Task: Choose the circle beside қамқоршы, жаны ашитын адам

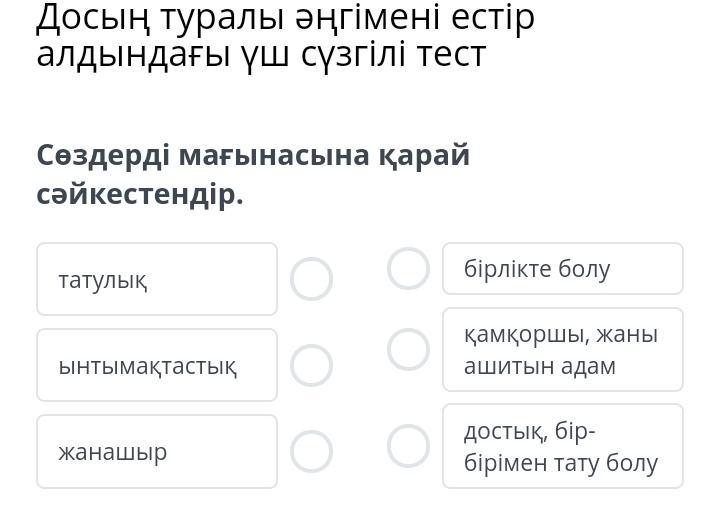Action: point(408,349)
